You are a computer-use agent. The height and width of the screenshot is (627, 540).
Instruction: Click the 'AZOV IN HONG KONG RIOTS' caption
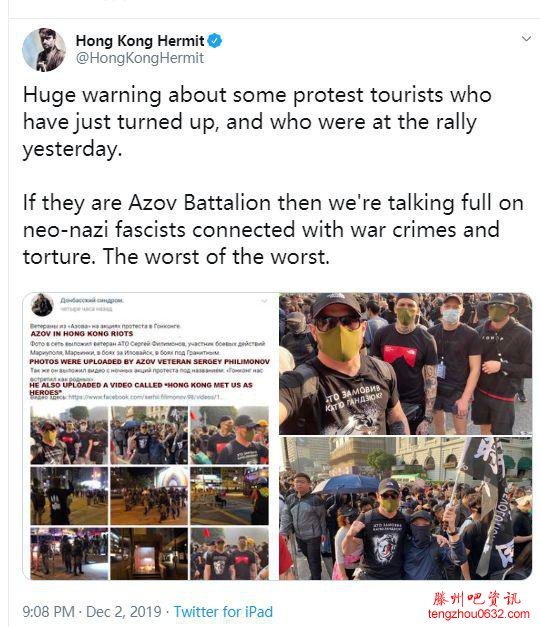82,334
